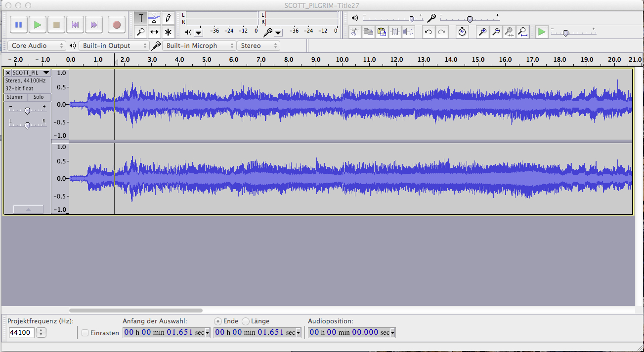Click the Paste clipboard icon
This screenshot has height=352, width=644.
click(x=382, y=32)
